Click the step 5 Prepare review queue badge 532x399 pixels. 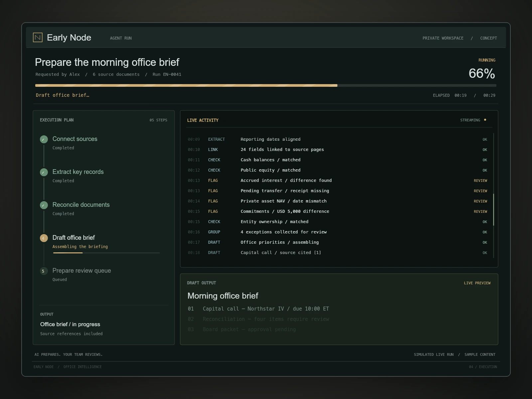pyautogui.click(x=44, y=271)
